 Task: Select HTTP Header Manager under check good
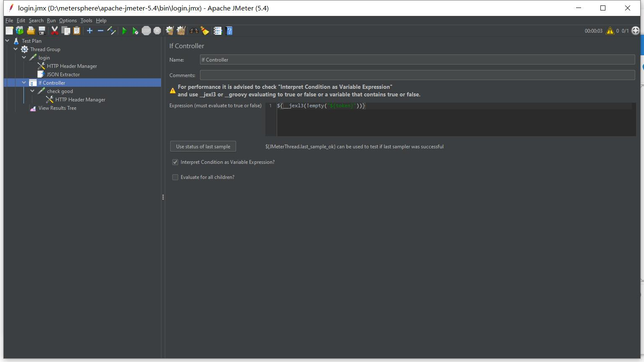[x=80, y=100]
